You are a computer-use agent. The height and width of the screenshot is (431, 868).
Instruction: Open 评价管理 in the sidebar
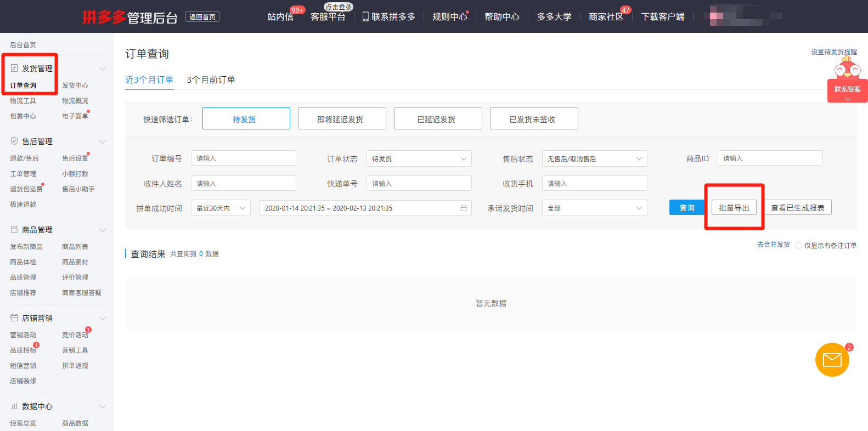(x=75, y=277)
